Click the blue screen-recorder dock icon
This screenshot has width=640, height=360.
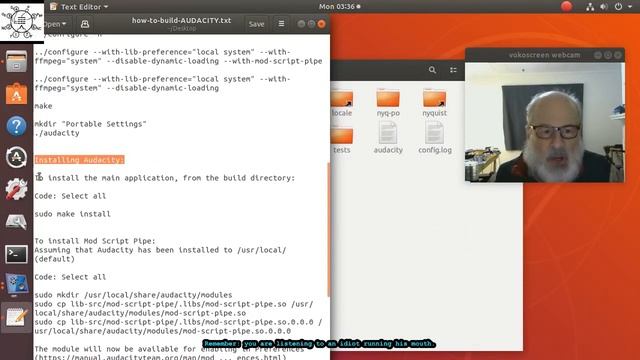pyautogui.click(x=16, y=285)
